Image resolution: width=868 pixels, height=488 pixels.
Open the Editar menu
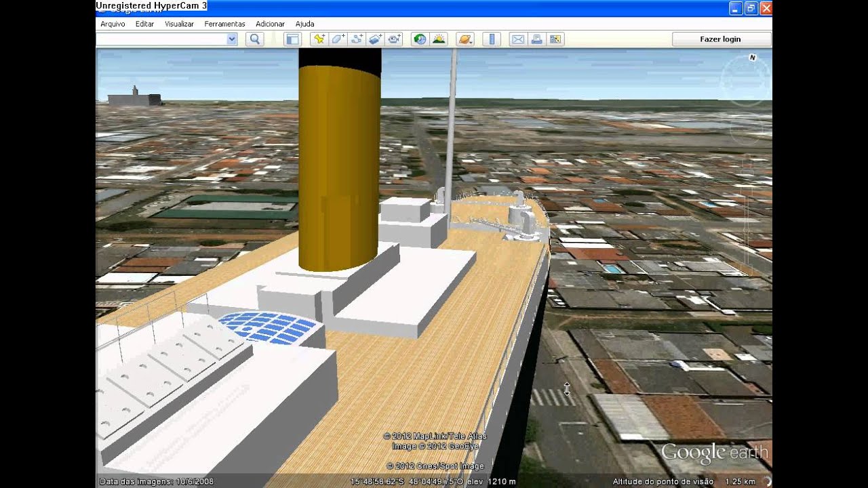(144, 24)
